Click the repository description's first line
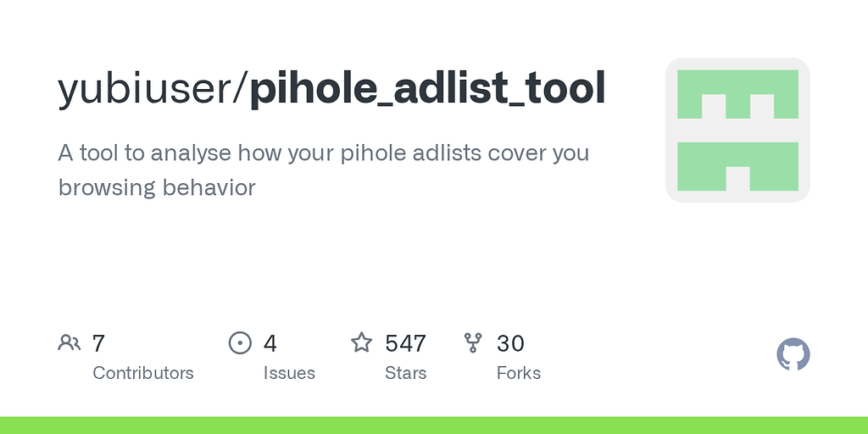868x434 pixels. click(x=323, y=153)
